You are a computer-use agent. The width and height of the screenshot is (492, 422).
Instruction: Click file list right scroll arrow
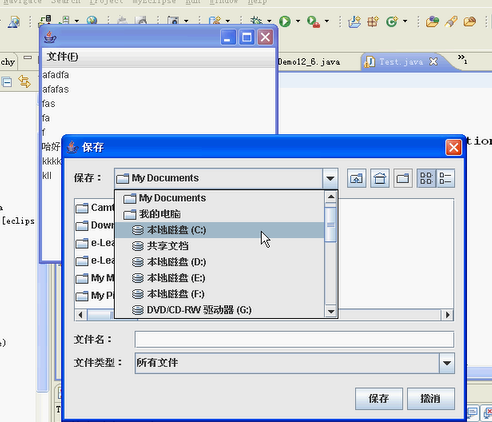point(448,315)
